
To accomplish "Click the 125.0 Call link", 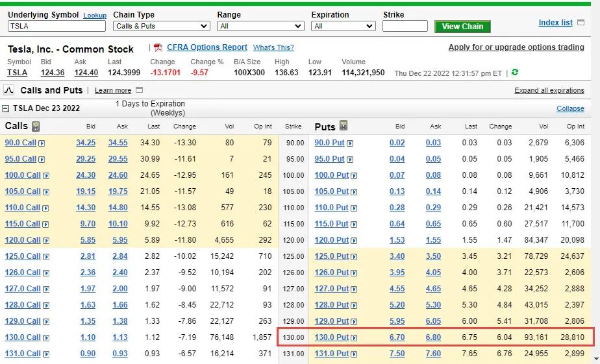I will 23,256.
